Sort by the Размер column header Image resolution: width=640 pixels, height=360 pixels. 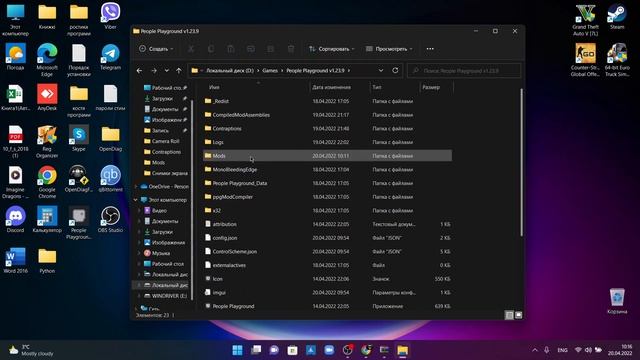(431, 87)
